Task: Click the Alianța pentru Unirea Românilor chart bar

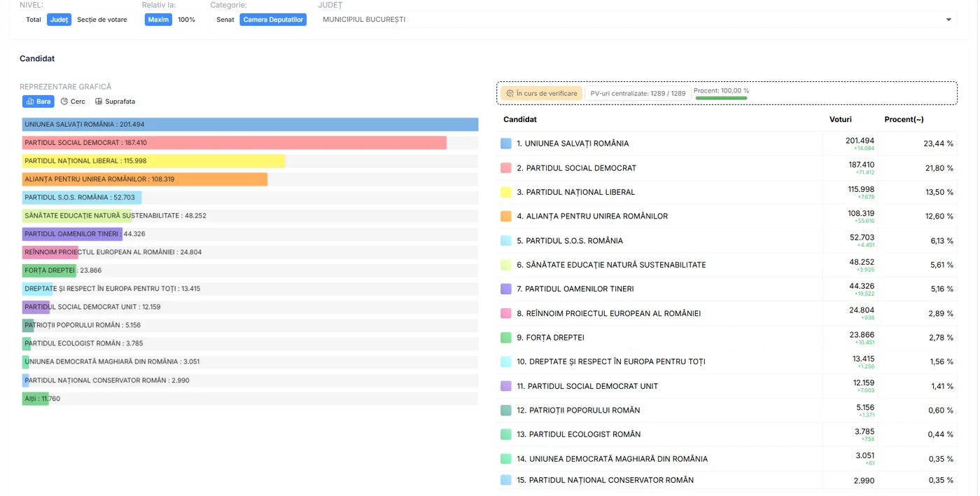Action: click(145, 179)
